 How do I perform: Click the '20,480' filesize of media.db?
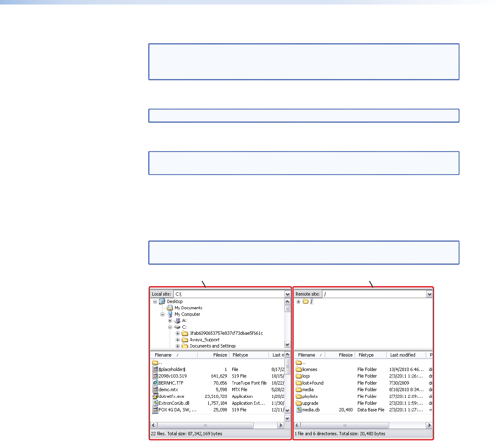[x=346, y=410]
